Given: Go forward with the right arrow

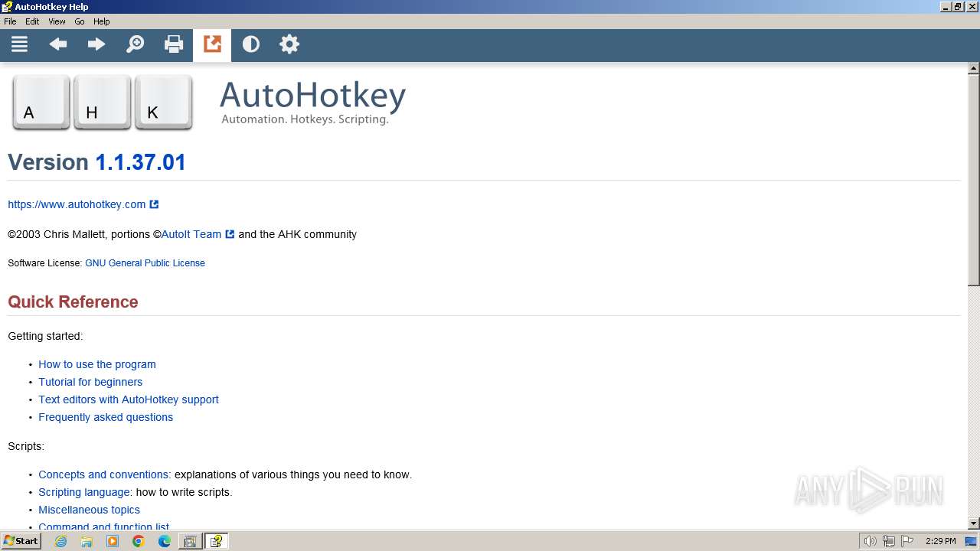Looking at the screenshot, I should 96,44.
